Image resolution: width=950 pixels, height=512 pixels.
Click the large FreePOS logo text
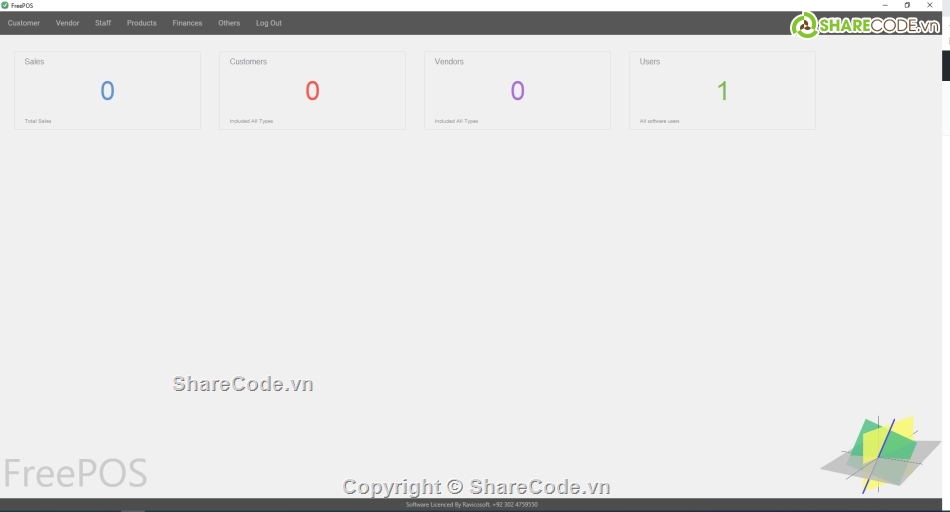pos(75,473)
